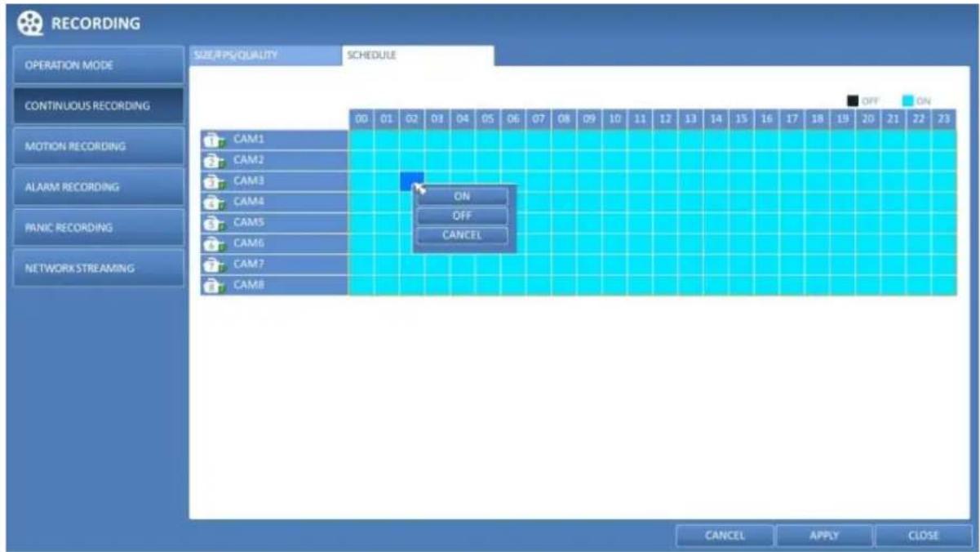Select the hour 02 column header
The height and width of the screenshot is (552, 980).
tap(412, 119)
